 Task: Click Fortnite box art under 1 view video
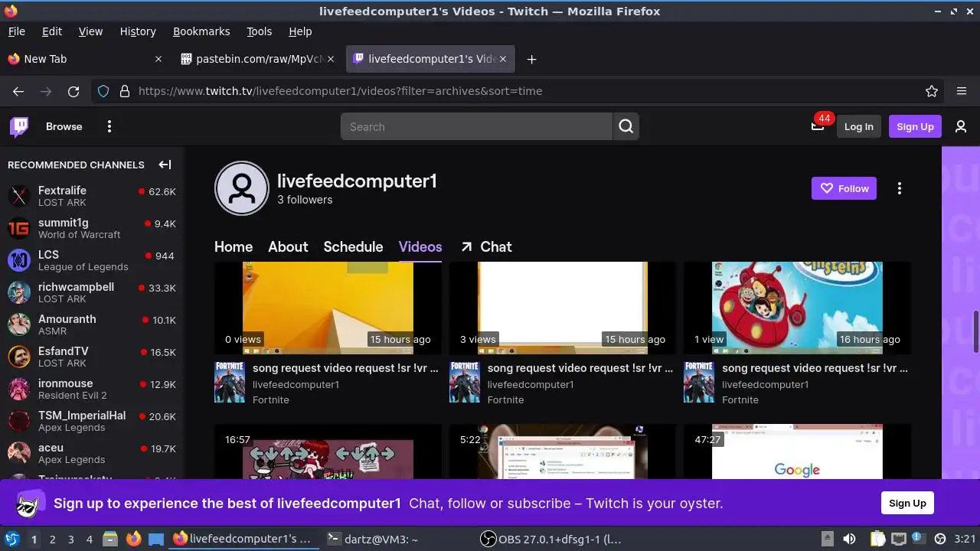(x=699, y=382)
